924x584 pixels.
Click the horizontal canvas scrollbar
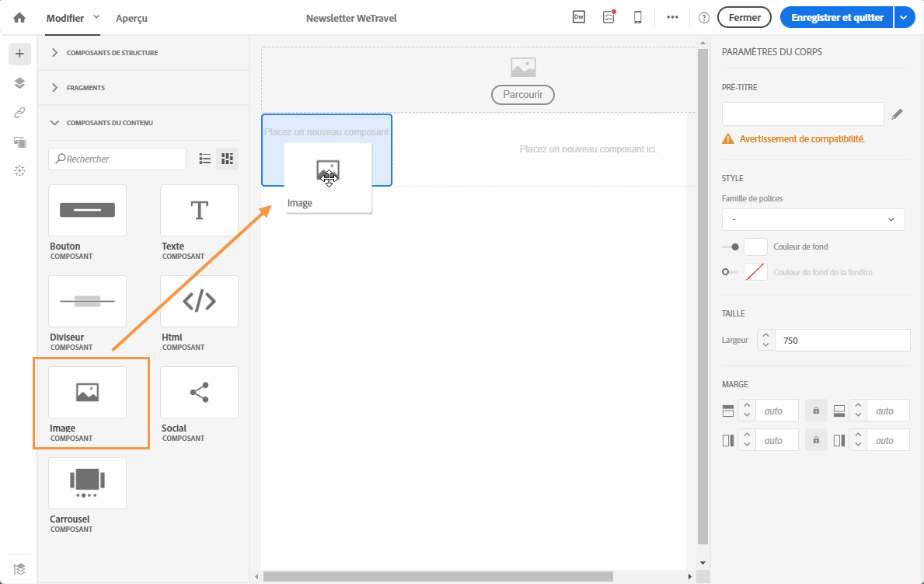(438, 576)
